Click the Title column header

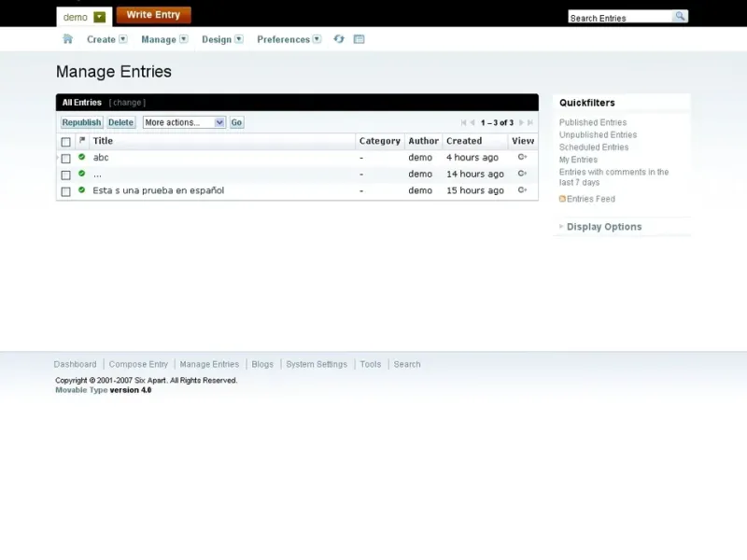103,141
